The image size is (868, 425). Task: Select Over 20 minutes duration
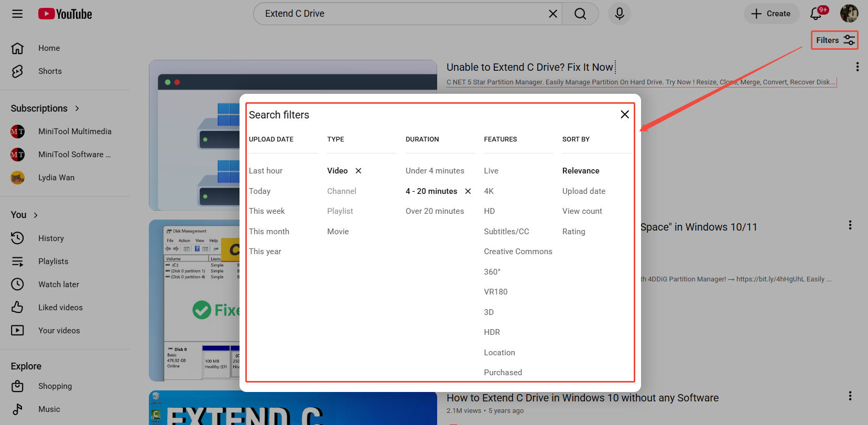click(x=435, y=211)
